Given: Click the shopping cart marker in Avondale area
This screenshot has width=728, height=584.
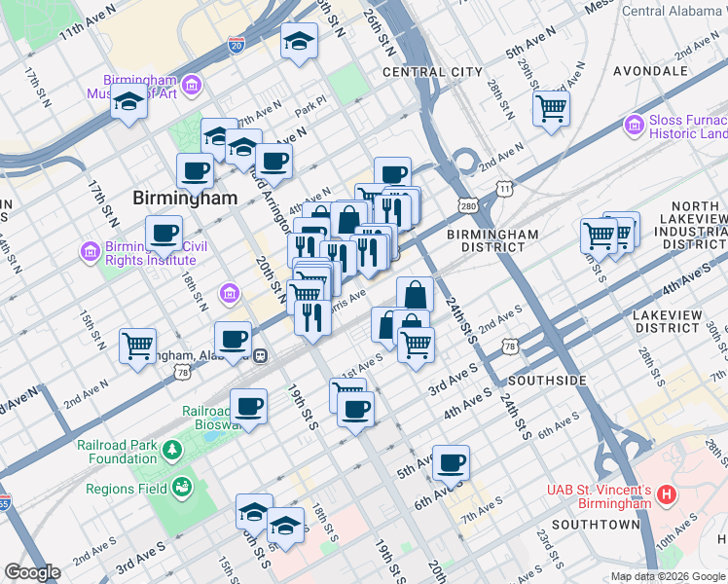Looking at the screenshot, I should [x=551, y=110].
